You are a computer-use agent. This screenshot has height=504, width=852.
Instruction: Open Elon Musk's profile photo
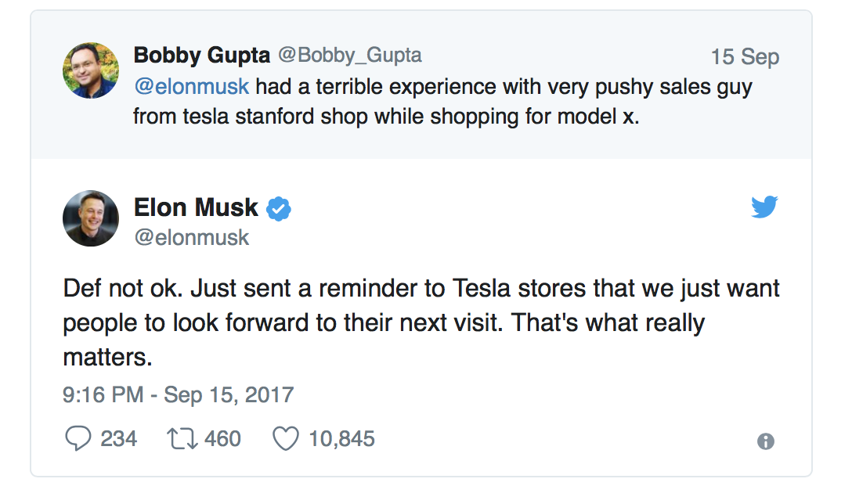pos(91,218)
